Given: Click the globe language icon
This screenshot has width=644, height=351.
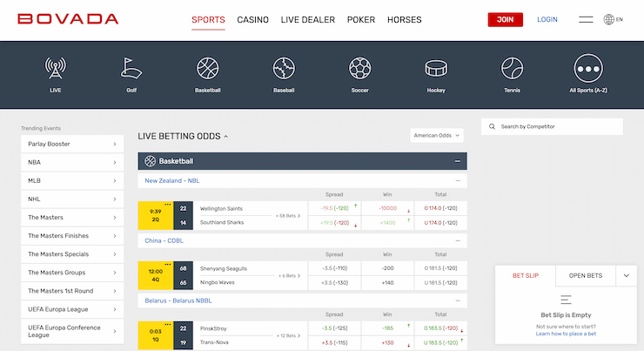Looking at the screenshot, I should click(608, 19).
